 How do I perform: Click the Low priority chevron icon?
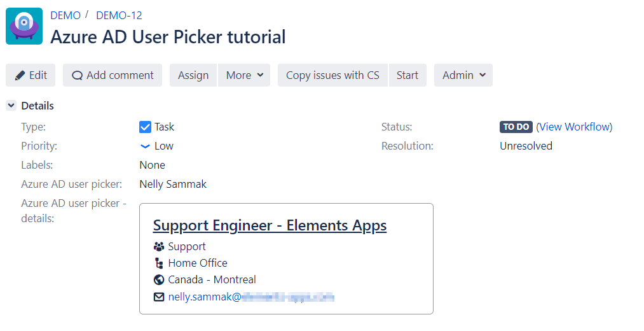tap(145, 146)
